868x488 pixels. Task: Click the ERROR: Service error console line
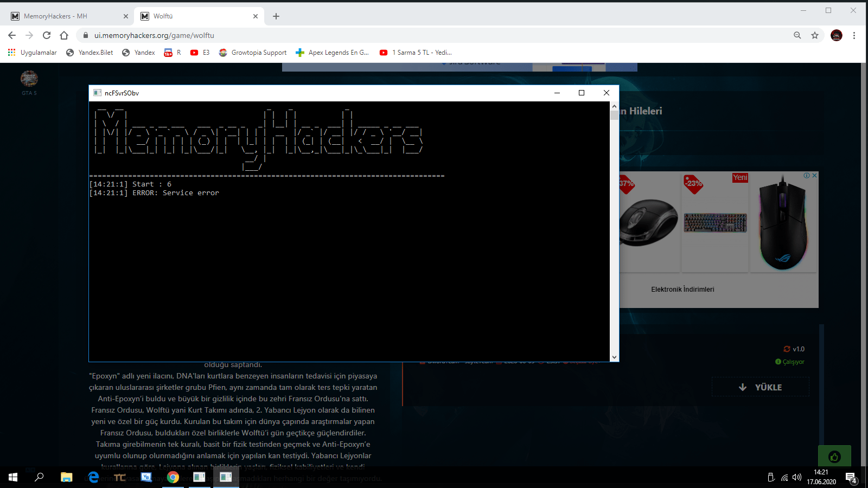coord(154,193)
